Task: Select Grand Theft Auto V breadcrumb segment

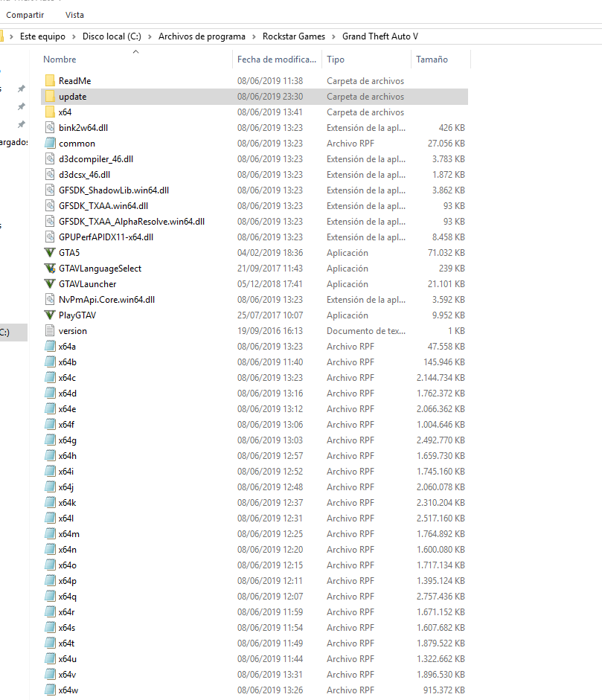Action: click(x=380, y=36)
